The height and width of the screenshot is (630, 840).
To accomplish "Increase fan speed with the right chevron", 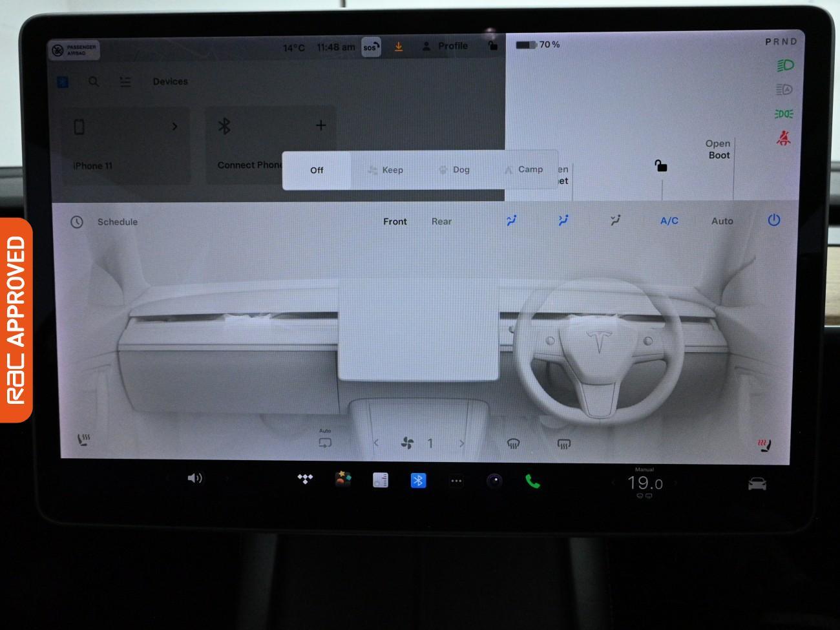I will 461,443.
